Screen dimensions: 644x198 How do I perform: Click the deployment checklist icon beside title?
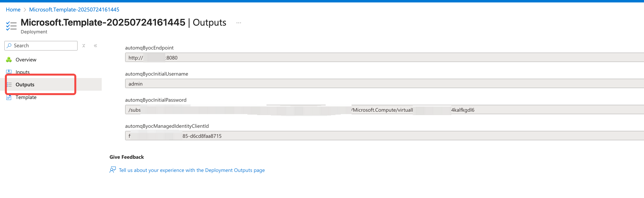11,26
